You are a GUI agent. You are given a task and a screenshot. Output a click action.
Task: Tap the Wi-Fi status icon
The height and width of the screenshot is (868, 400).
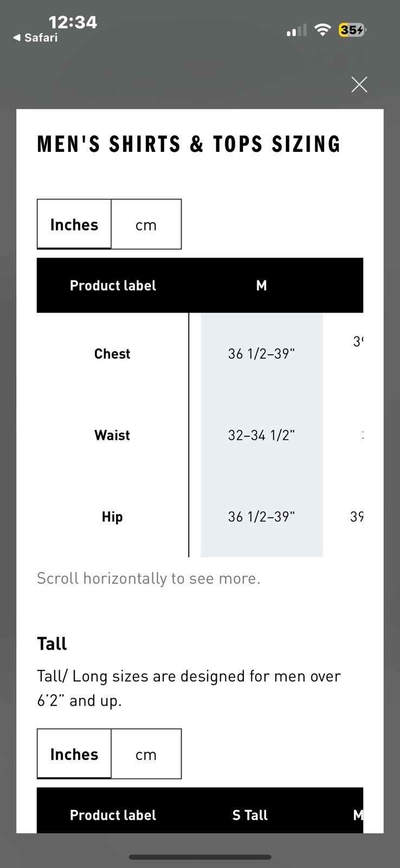[322, 30]
